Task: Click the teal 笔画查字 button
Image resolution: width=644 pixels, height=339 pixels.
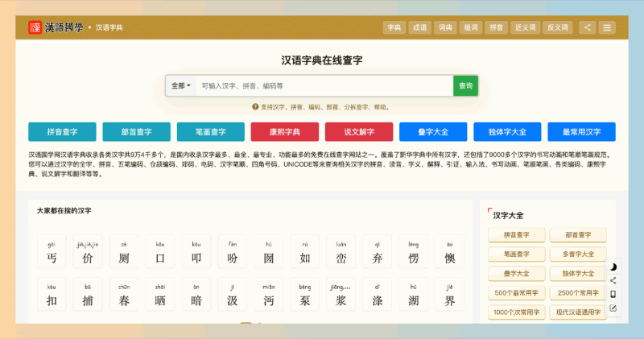Action: coord(211,132)
